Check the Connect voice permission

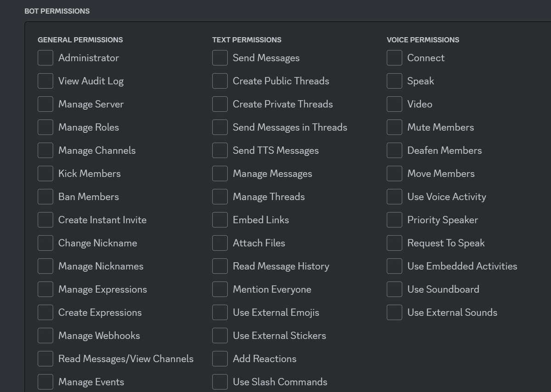(x=394, y=58)
